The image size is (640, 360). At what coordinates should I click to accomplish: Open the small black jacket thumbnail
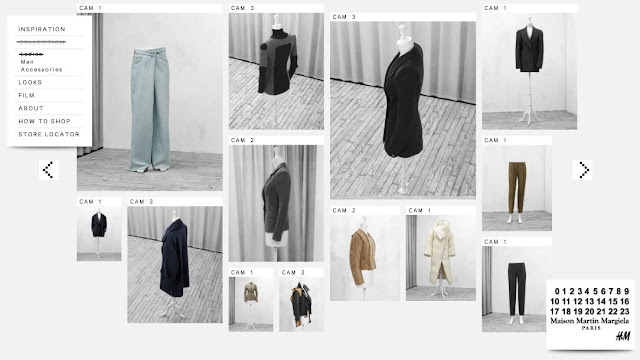coord(99,233)
